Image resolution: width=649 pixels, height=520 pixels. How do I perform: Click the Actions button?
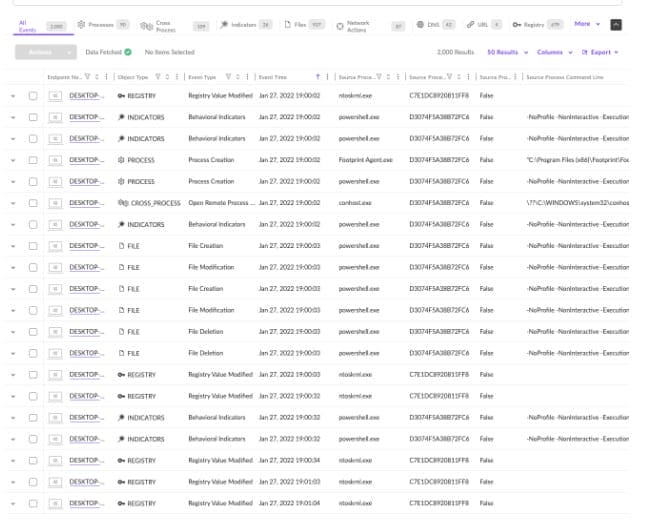(x=45, y=51)
